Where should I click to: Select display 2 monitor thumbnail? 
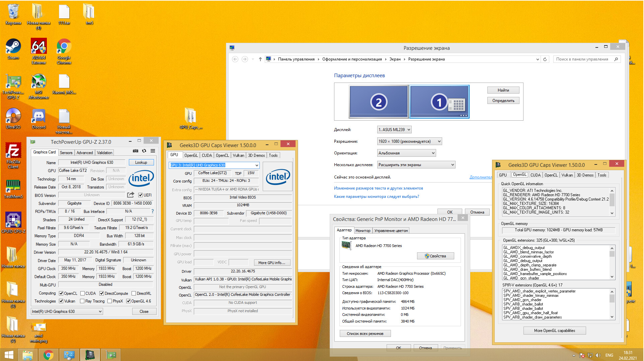click(379, 102)
